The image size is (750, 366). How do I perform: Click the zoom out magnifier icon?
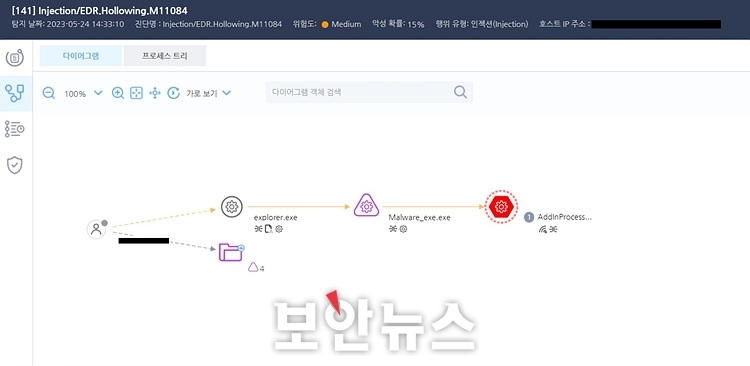(49, 93)
